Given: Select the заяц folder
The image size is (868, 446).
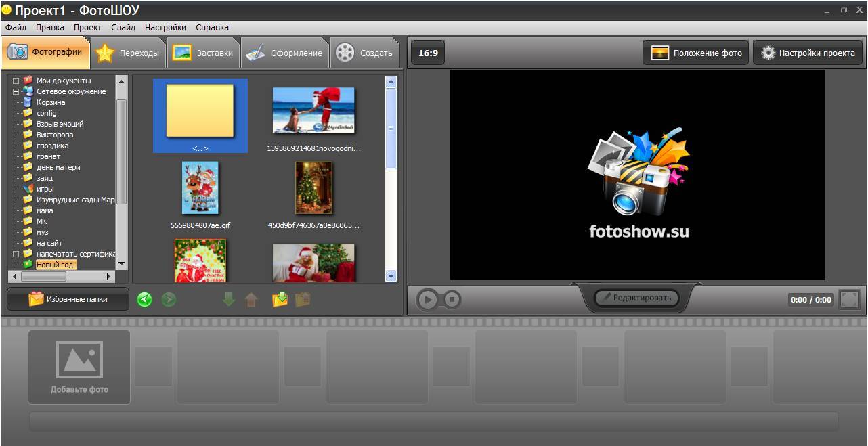Looking at the screenshot, I should [45, 178].
